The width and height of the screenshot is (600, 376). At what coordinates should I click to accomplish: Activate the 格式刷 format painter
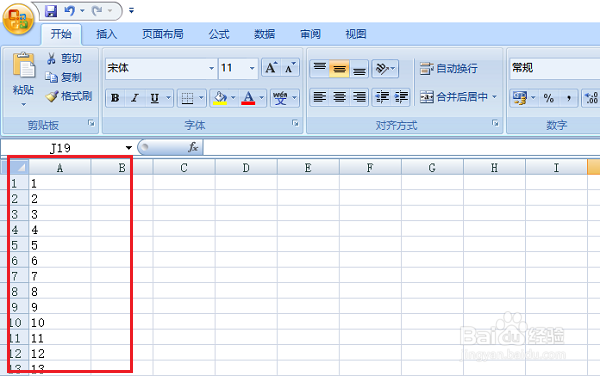coord(69,96)
